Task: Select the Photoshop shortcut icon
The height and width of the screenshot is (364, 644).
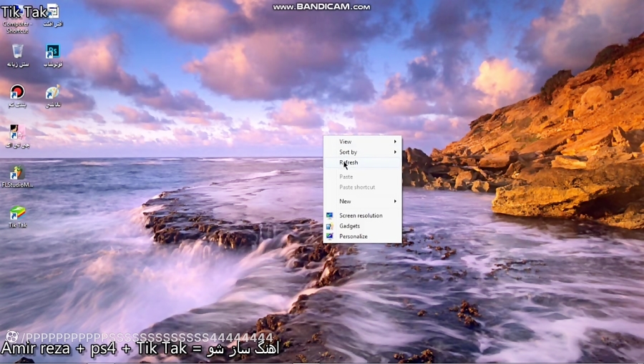Action: point(52,51)
